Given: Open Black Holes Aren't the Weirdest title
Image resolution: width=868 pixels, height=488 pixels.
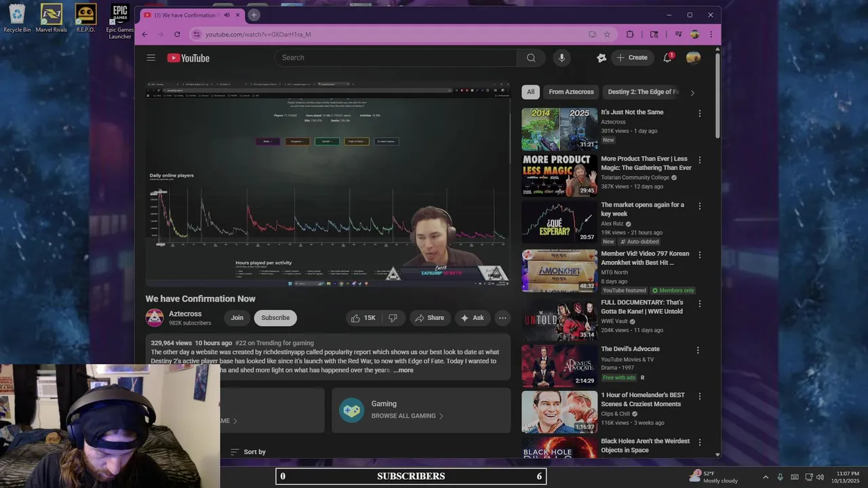Looking at the screenshot, I should (645, 445).
